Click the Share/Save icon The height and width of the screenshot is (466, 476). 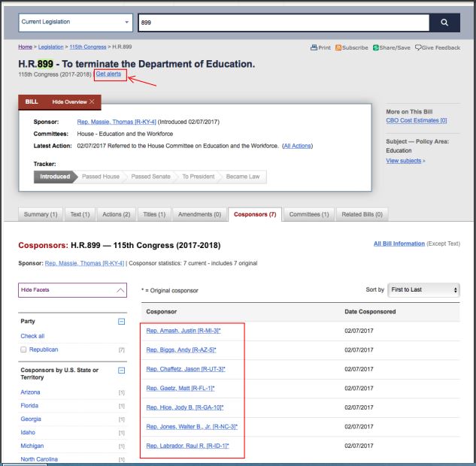pyautogui.click(x=380, y=49)
